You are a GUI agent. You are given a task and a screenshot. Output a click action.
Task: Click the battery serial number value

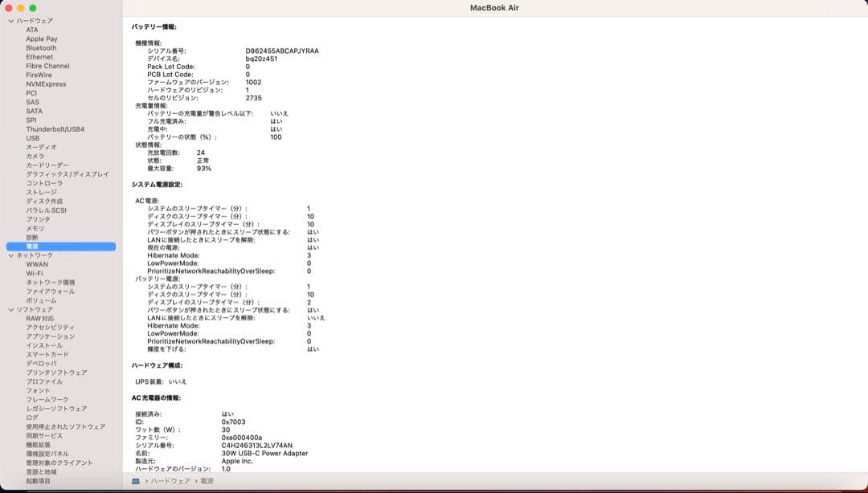[x=281, y=51]
